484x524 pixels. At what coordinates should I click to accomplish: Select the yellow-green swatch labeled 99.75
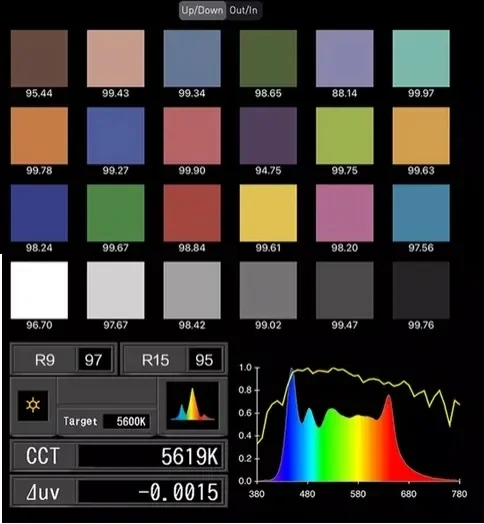345,136
